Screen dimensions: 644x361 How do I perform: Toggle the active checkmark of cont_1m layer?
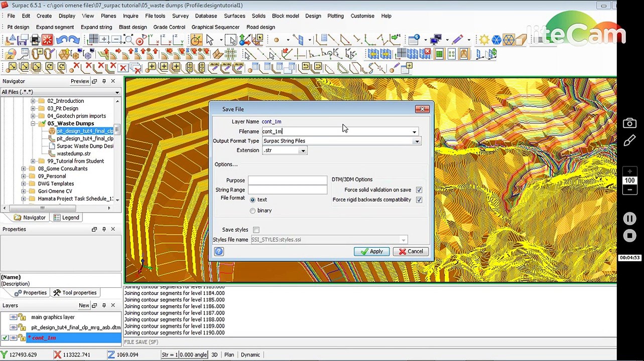[5, 338]
